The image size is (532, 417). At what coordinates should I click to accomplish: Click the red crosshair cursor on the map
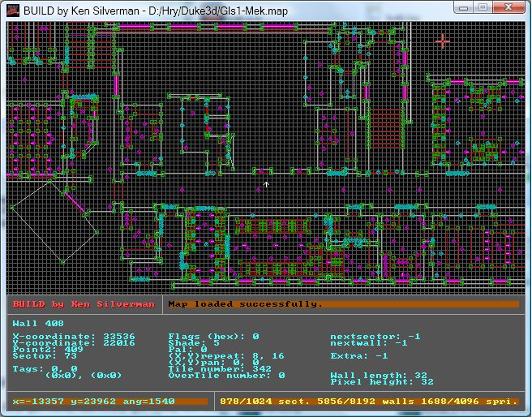tap(443, 41)
